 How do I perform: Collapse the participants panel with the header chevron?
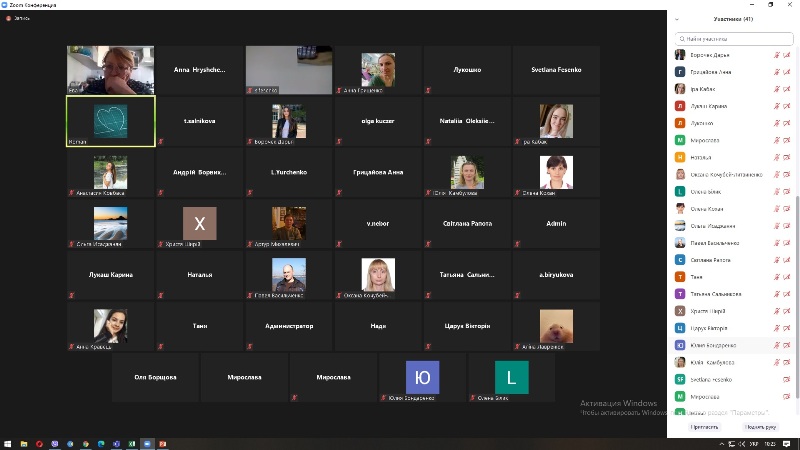[x=677, y=19]
